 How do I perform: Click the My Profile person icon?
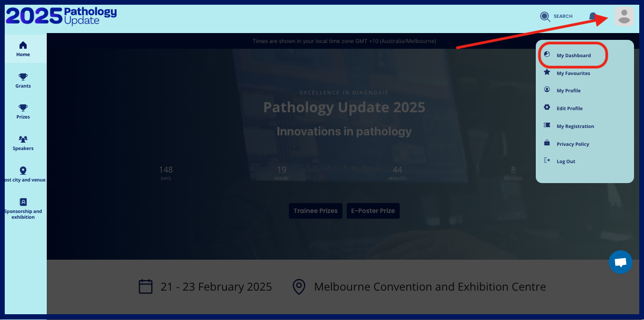547,90
